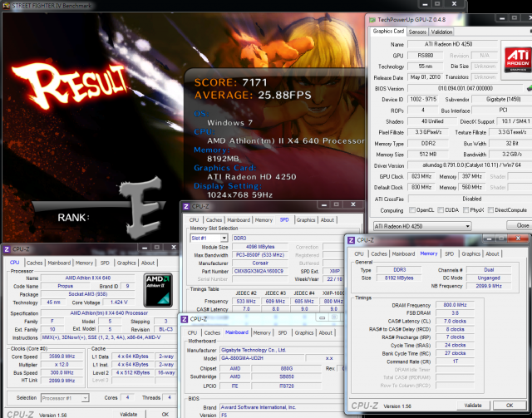Viewport: 532px width, 418px height.
Task: Select the CPU tab in CPU-Z Memory window
Action: click(359, 254)
